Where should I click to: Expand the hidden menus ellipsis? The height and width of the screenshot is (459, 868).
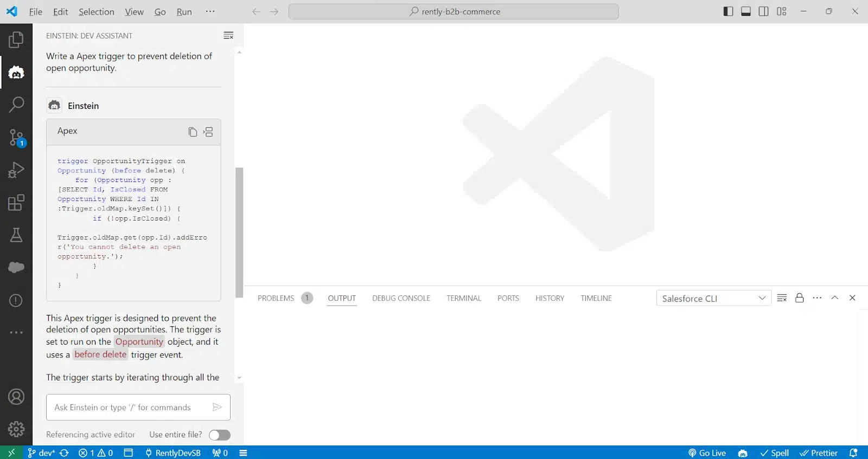(210, 11)
